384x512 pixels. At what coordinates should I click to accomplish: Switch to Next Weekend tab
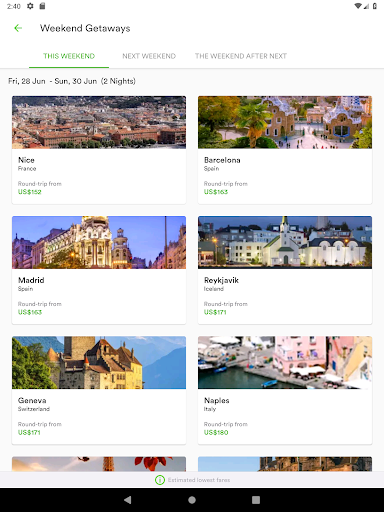point(149,56)
